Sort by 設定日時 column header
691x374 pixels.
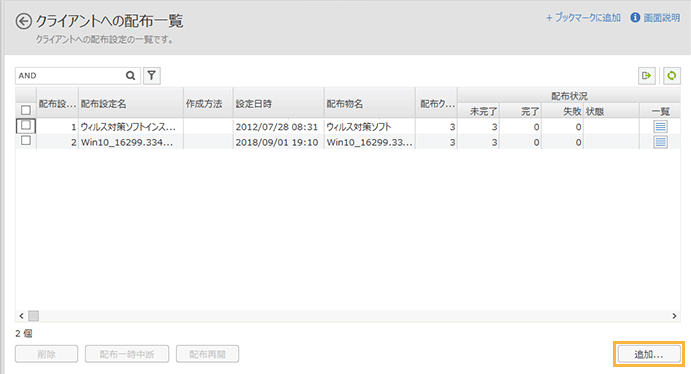tap(279, 104)
